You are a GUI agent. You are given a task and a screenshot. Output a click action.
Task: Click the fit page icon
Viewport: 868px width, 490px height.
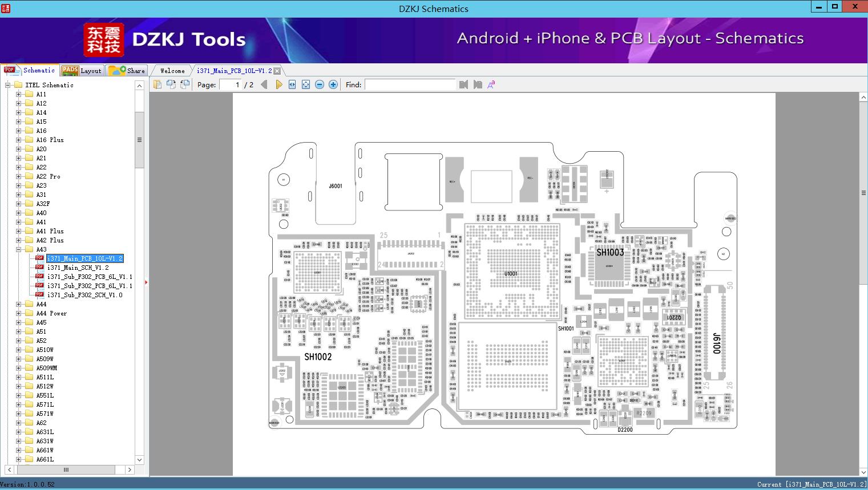306,84
